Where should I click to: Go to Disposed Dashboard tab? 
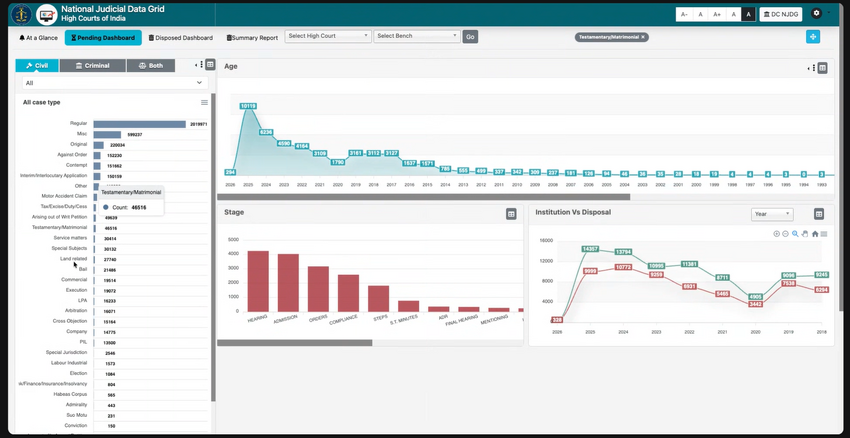point(181,38)
